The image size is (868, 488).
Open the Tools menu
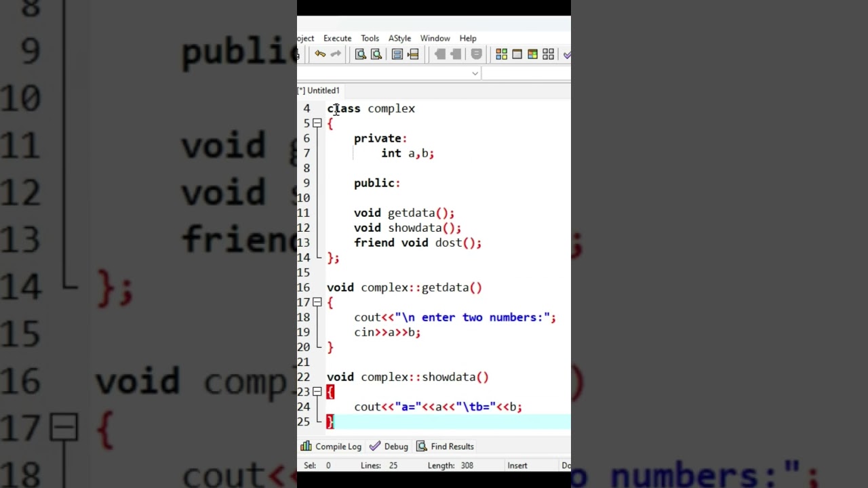click(x=370, y=38)
